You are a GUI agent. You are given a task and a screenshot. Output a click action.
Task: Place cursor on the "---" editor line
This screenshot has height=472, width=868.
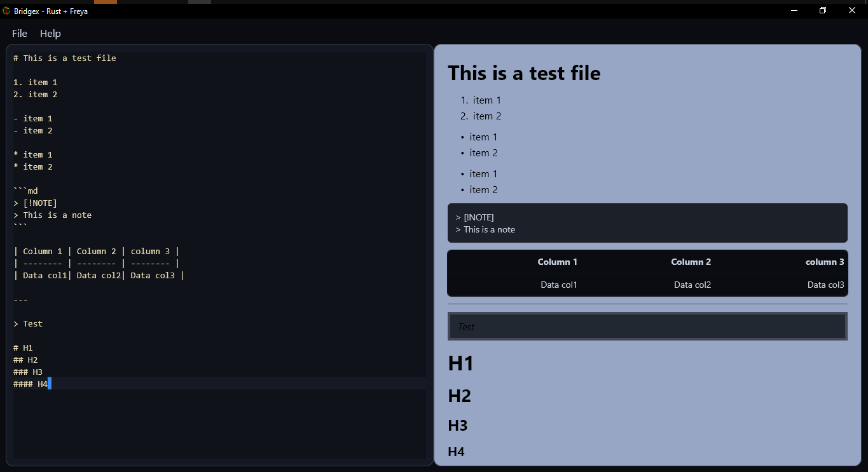pos(20,299)
